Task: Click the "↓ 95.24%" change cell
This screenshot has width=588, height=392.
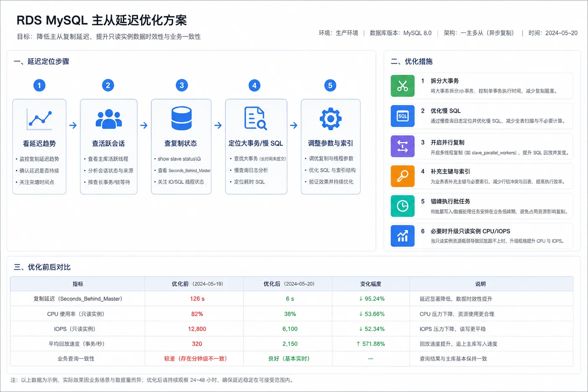Action: pyautogui.click(x=372, y=299)
